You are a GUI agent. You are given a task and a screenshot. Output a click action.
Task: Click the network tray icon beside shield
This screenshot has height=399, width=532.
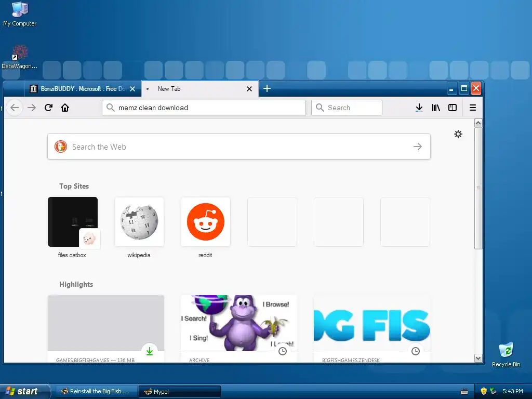[494, 391]
